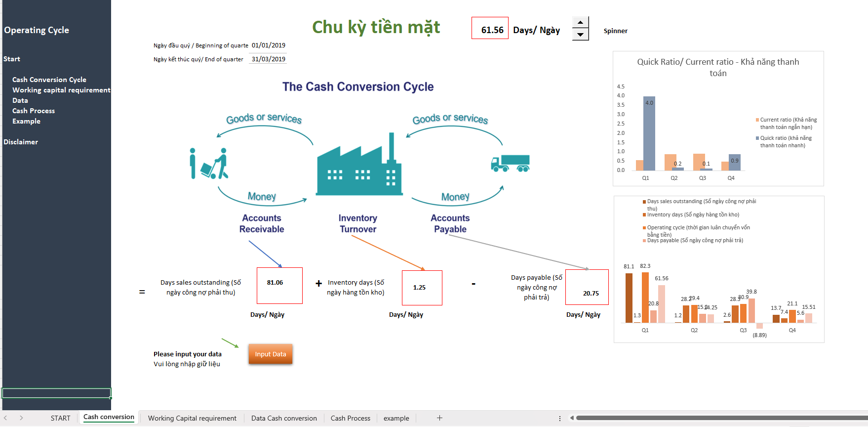
Task: Switch to Working Capital requirement tab
Action: (192, 418)
